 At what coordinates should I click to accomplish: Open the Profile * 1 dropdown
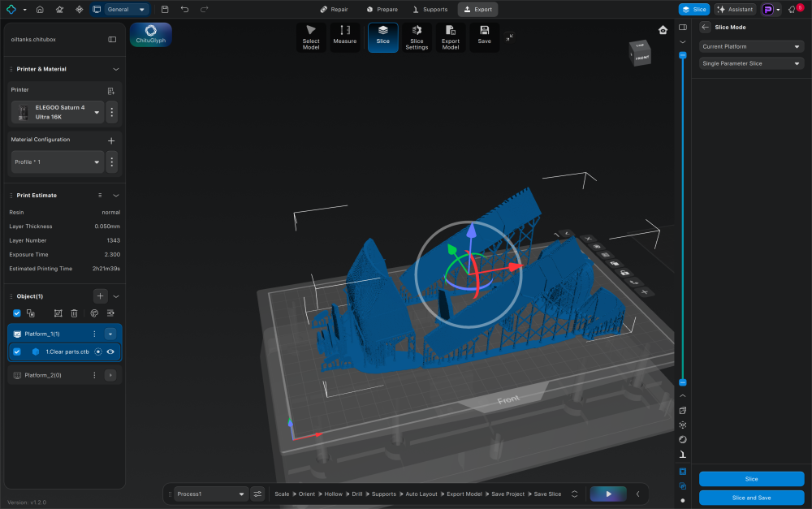coord(58,162)
